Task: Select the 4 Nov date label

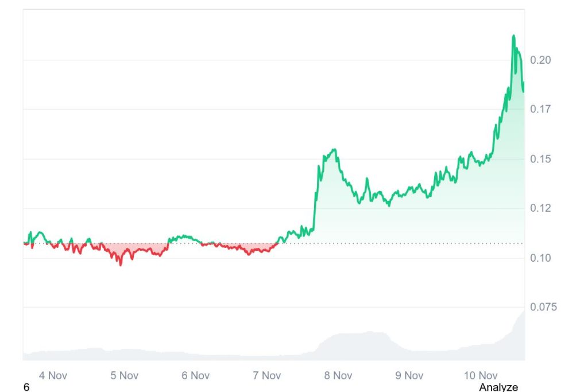Action: (53, 375)
